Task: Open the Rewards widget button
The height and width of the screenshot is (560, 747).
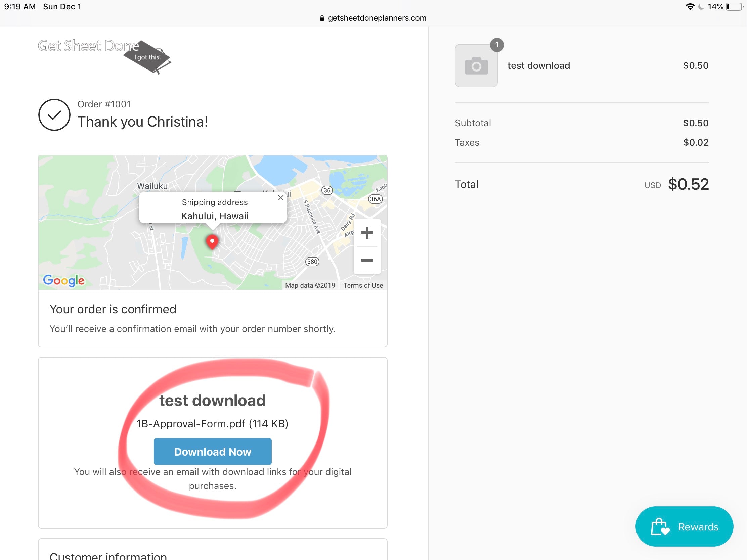Action: (684, 526)
